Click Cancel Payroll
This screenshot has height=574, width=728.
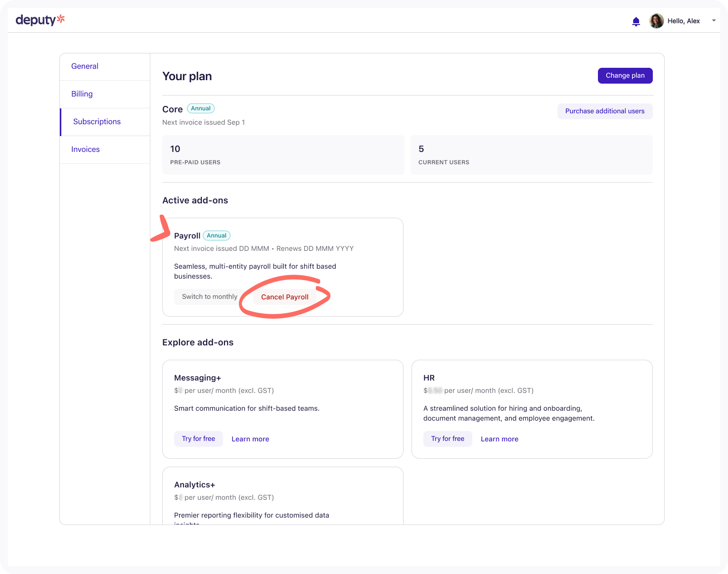pyautogui.click(x=285, y=297)
